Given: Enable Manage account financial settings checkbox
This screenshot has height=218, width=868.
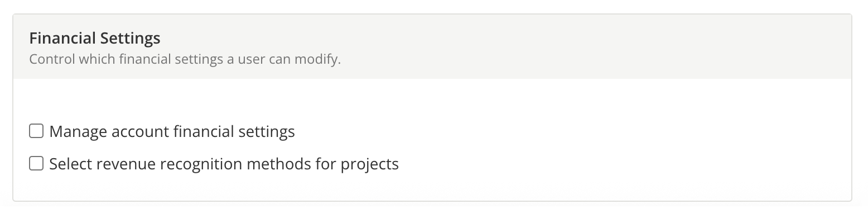Looking at the screenshot, I should (36, 131).
